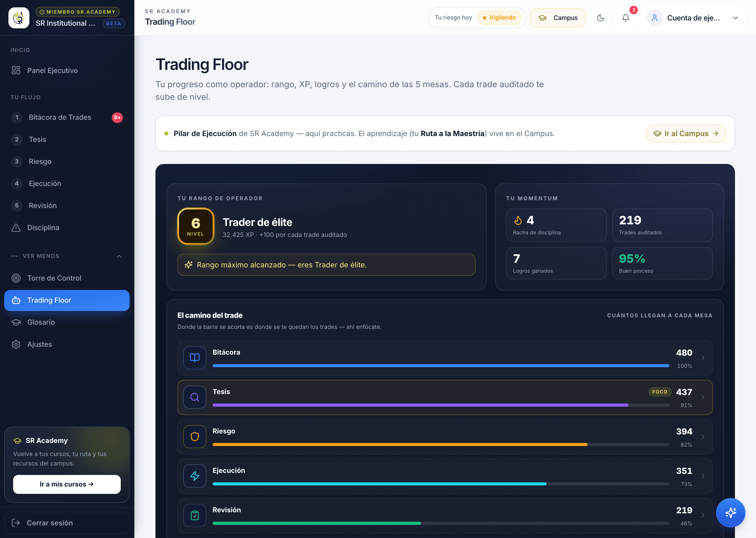
Task: Toggle dark mode with the moon icon
Action: [x=600, y=18]
